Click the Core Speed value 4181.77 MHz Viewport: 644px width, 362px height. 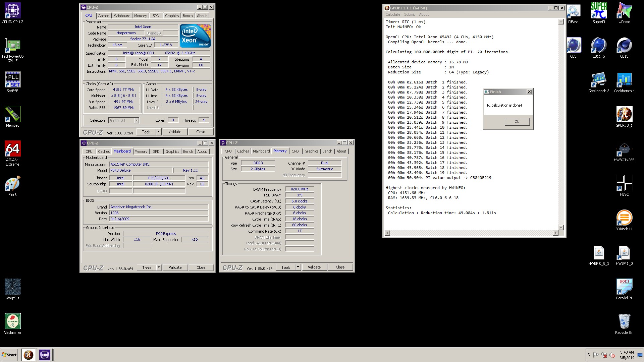pos(123,89)
